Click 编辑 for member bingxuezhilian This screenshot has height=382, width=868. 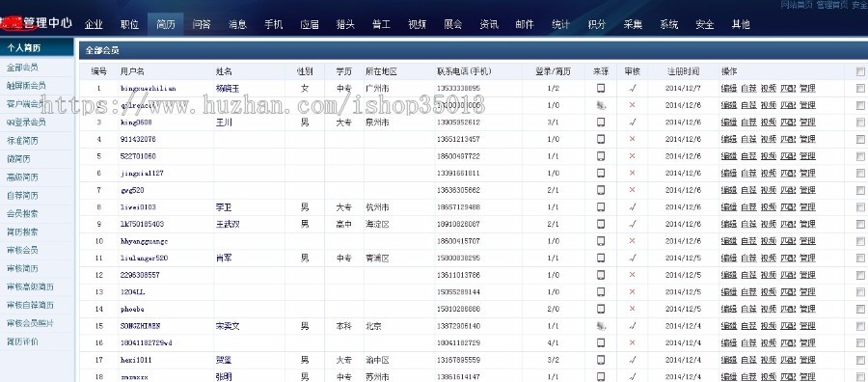pos(729,88)
